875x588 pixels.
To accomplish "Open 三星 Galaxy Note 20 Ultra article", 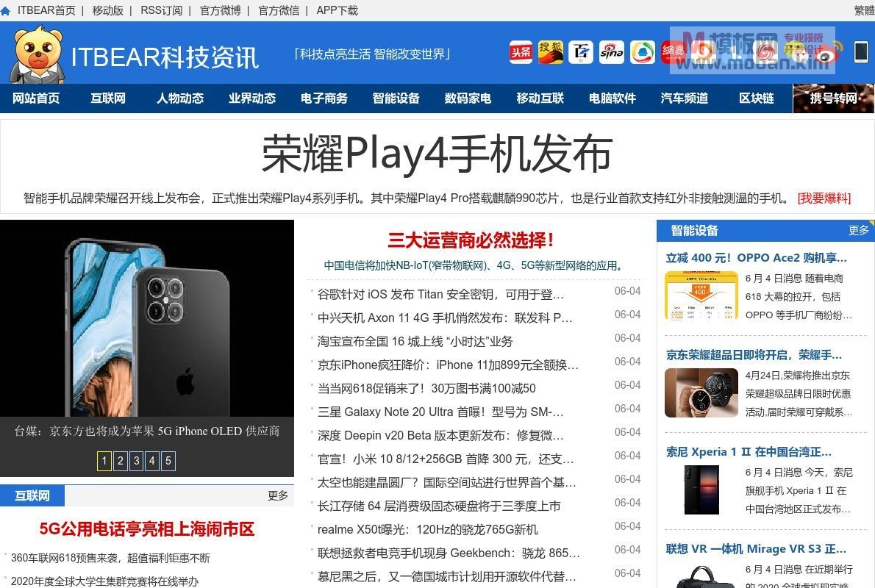I will coord(440,412).
